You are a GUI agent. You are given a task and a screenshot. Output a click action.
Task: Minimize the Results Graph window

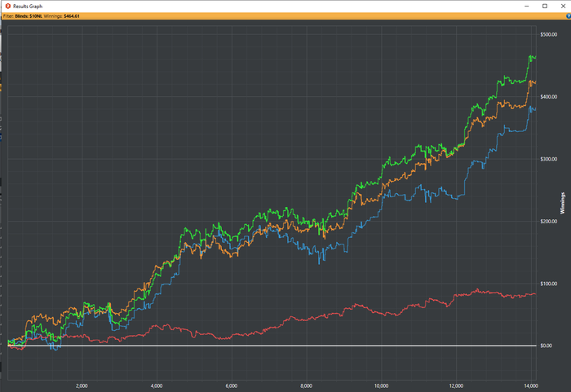click(527, 7)
